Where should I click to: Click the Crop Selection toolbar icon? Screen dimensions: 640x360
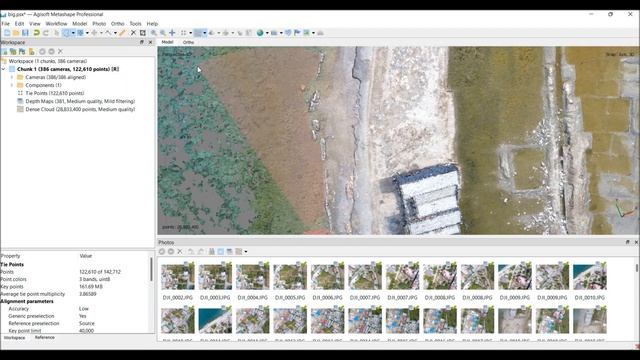click(x=142, y=33)
